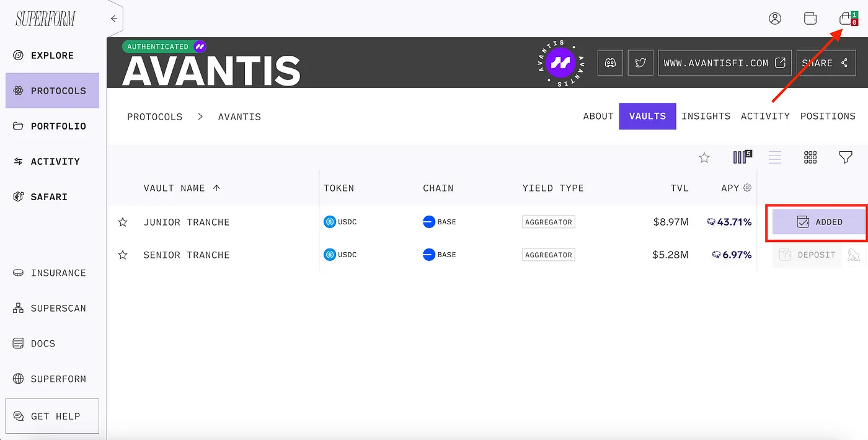Switch to list view icon
This screenshot has height=440, width=868.
(x=775, y=157)
